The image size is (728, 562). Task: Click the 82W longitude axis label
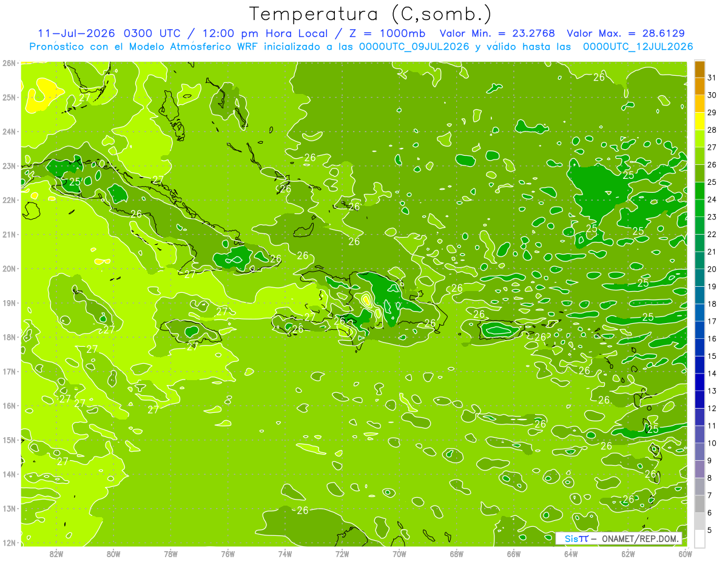[56, 554]
